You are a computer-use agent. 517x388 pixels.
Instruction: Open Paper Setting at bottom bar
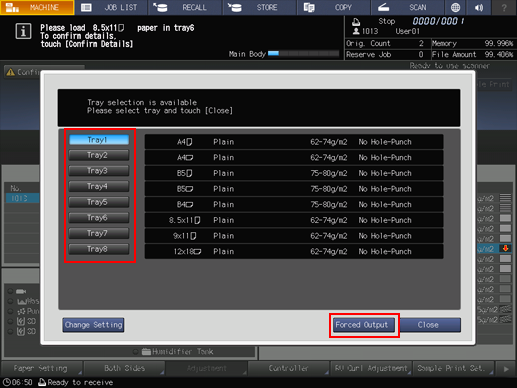42,368
